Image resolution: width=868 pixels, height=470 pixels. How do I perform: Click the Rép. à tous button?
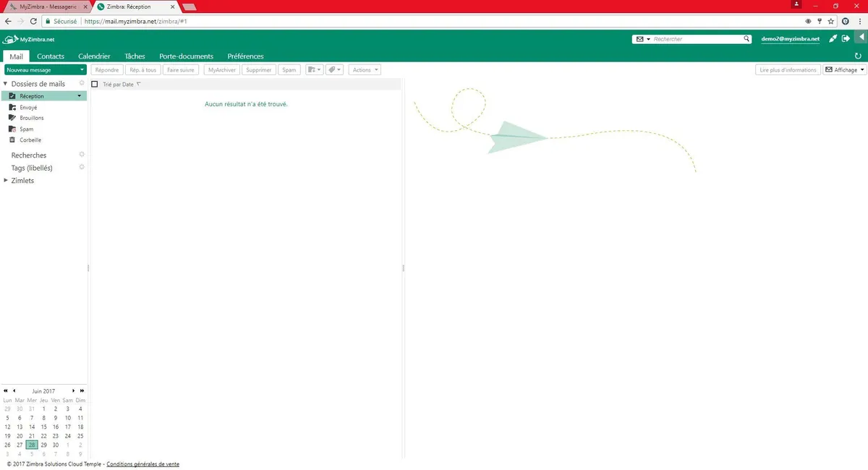142,70
